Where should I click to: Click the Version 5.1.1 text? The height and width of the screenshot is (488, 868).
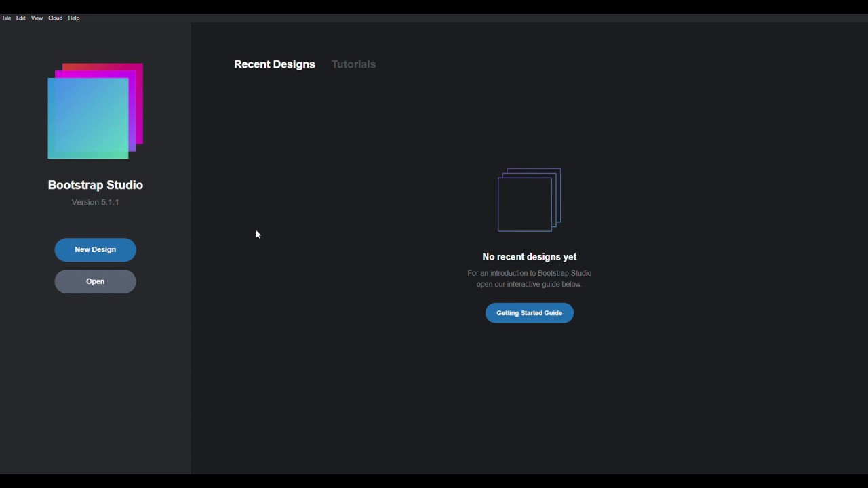tap(95, 202)
